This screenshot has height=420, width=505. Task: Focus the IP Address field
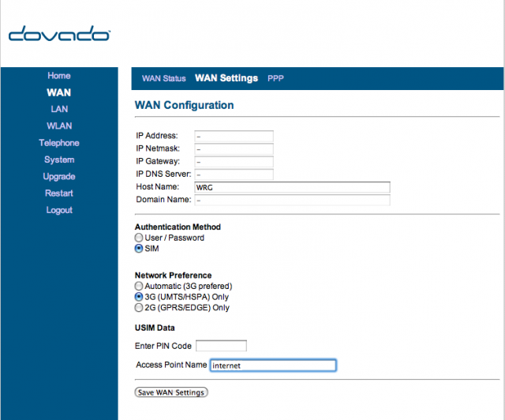click(234, 137)
